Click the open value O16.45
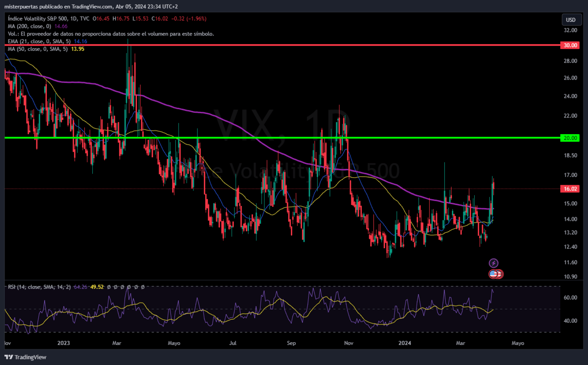Screen dimensions: 588x365 click(101, 19)
